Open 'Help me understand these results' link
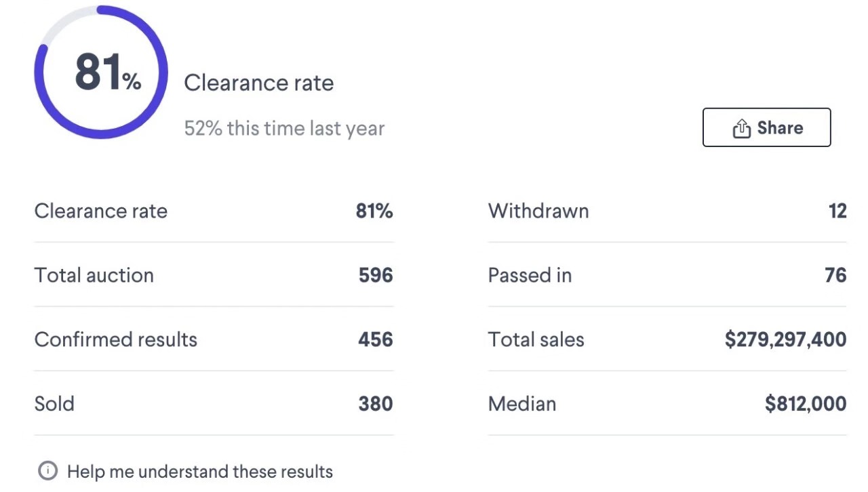868x492 pixels. [x=199, y=472]
